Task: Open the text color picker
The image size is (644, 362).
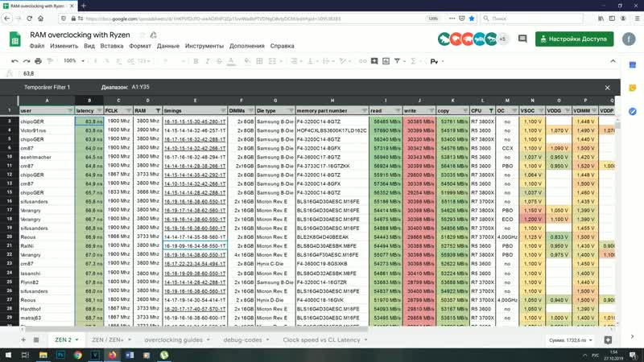Action: pyautogui.click(x=231, y=61)
